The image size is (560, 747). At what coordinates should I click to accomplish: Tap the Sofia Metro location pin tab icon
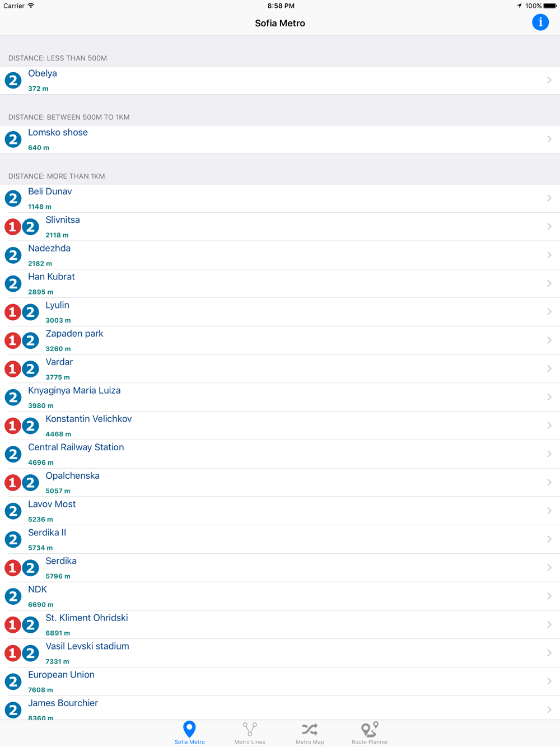pos(189,729)
